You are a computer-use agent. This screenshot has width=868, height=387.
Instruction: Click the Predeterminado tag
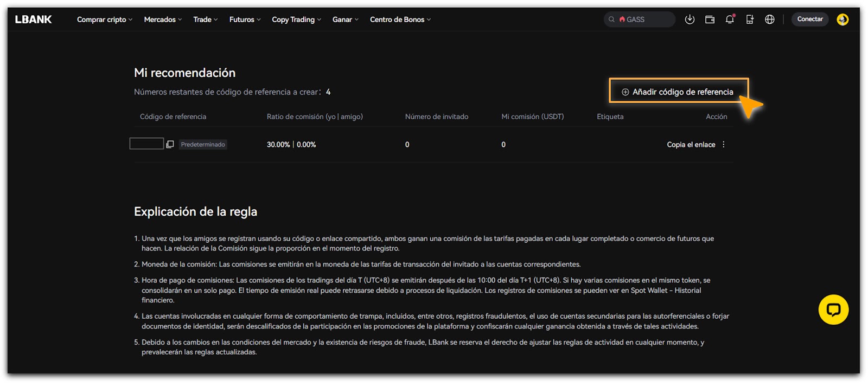point(203,144)
